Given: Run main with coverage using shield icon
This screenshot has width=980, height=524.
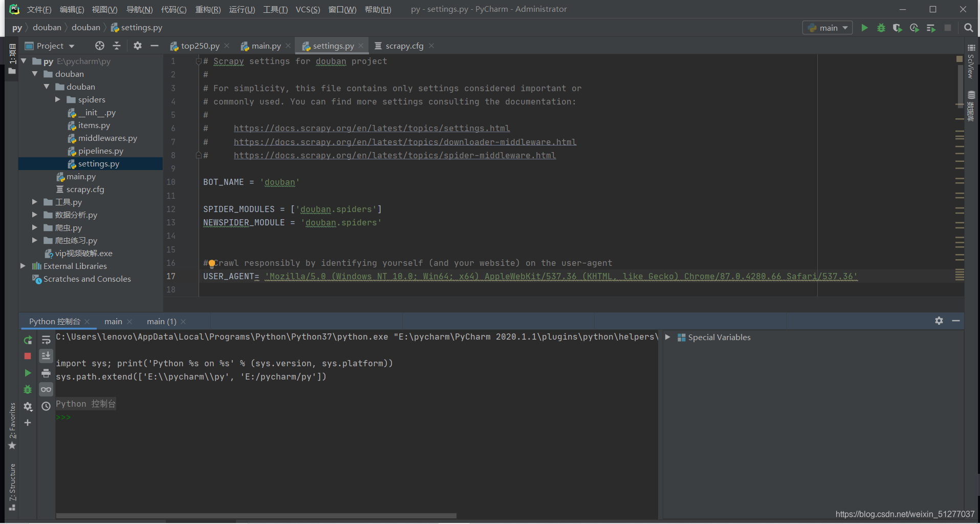Looking at the screenshot, I should [x=898, y=28].
